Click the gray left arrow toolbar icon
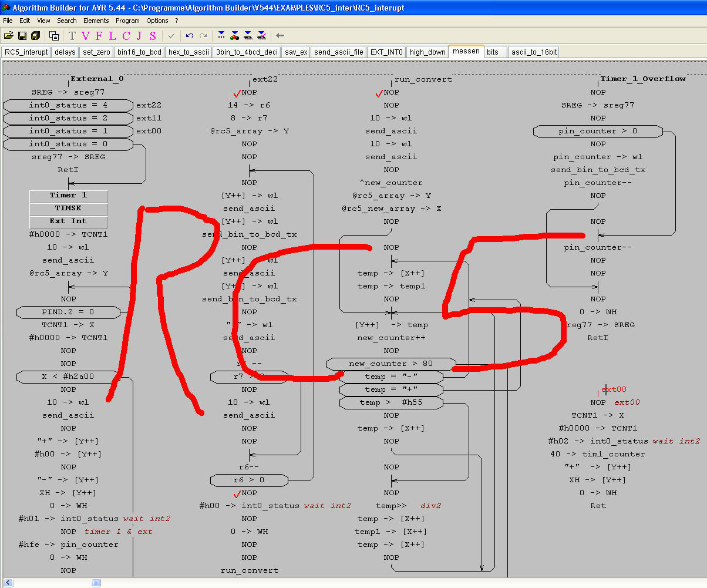 [x=280, y=36]
